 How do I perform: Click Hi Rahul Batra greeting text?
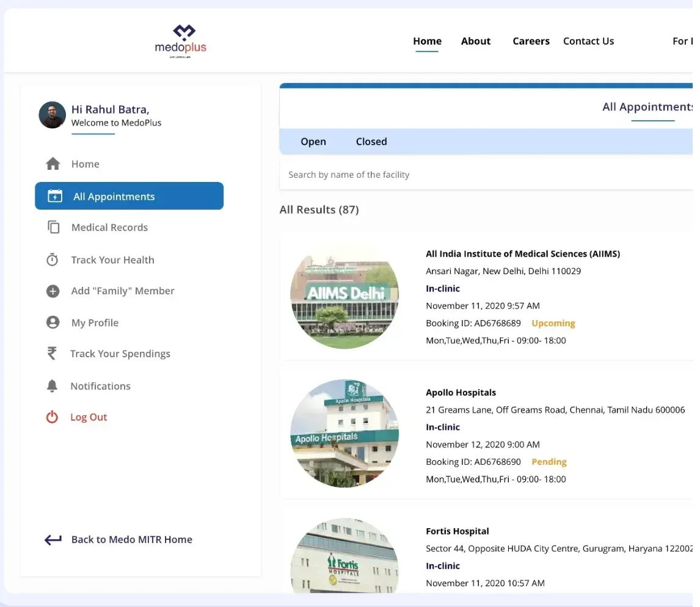(111, 109)
